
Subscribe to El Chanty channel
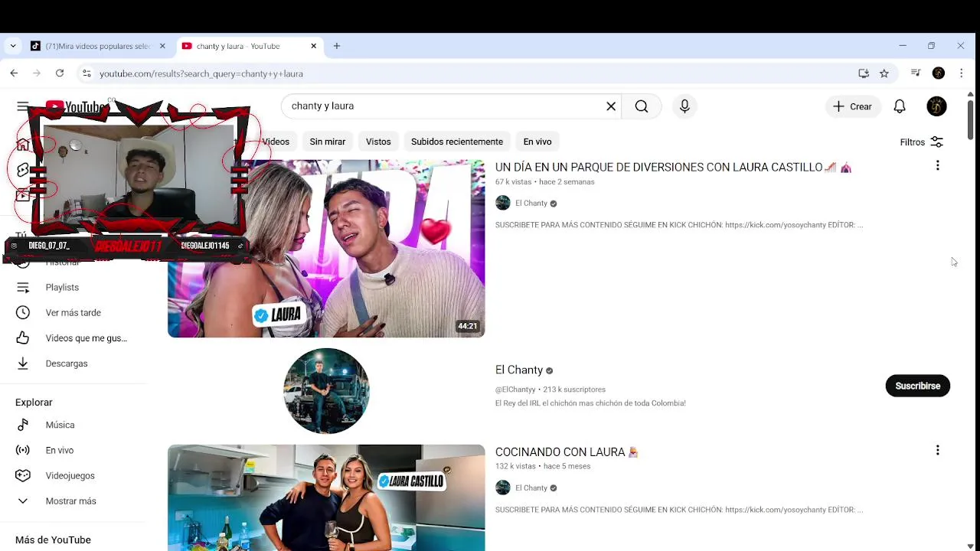point(917,386)
